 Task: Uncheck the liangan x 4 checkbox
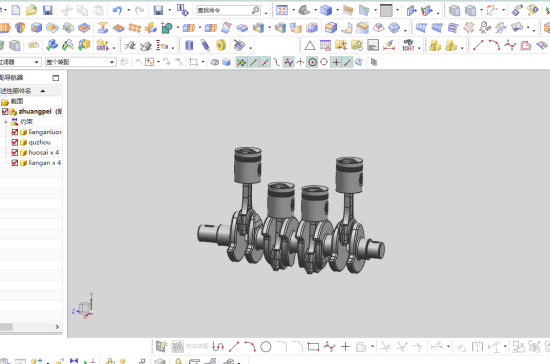(15, 162)
